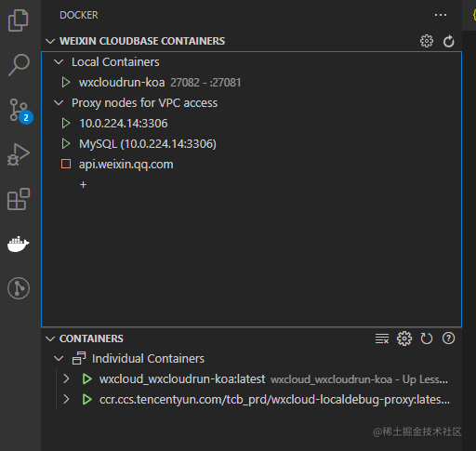Collapse the Local Containers group

tap(59, 62)
